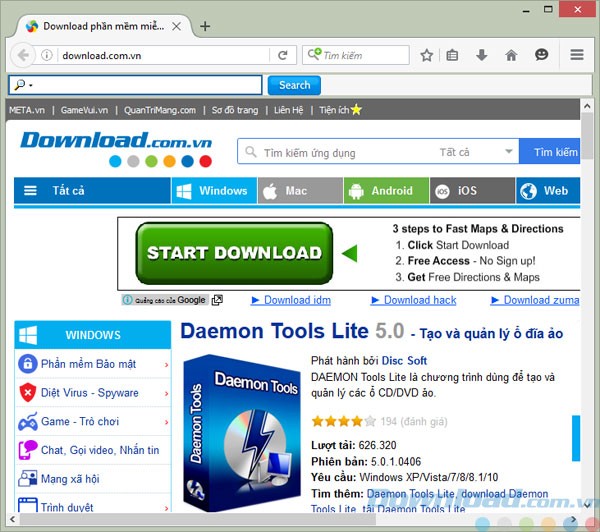Open Mạng xã hội category

pos(70,479)
